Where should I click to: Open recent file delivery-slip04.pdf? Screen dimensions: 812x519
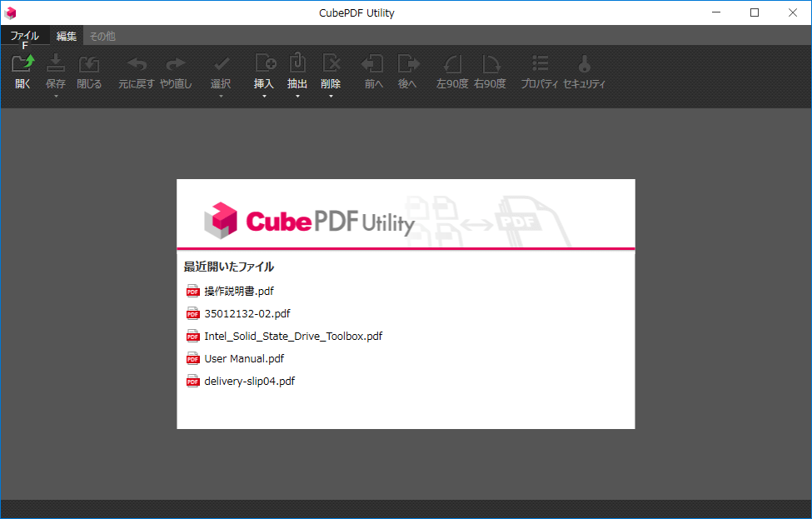249,381
